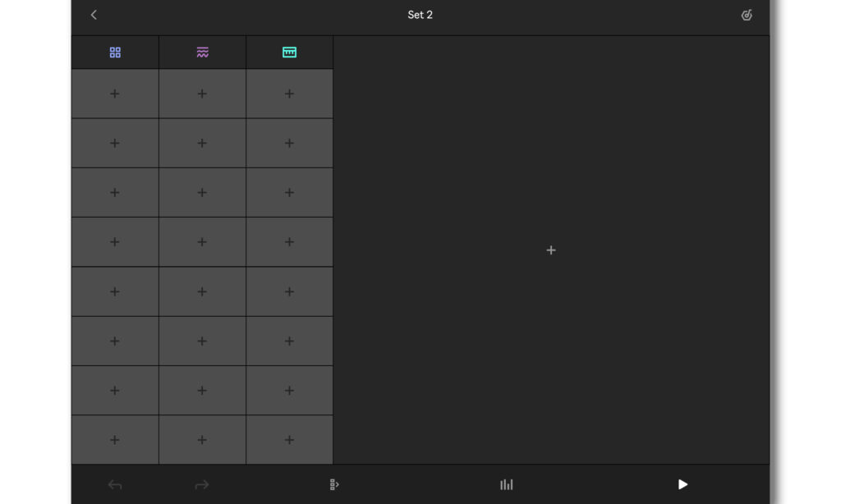The height and width of the screenshot is (504, 841).
Task: Add clip in drum track's last slot
Action: (115, 440)
